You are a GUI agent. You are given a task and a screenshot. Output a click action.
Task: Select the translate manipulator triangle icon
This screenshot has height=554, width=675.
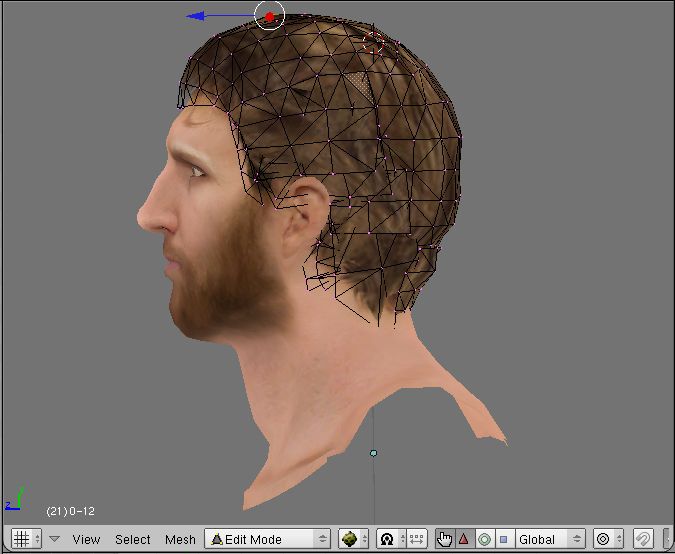click(x=464, y=539)
